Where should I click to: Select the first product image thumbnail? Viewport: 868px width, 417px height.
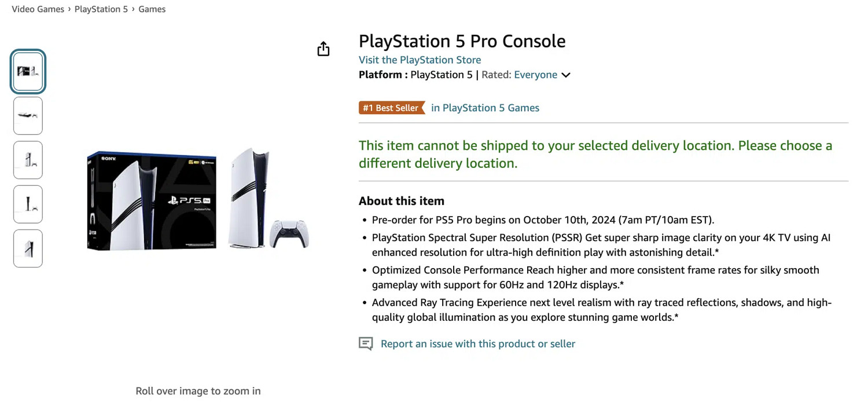(27, 71)
